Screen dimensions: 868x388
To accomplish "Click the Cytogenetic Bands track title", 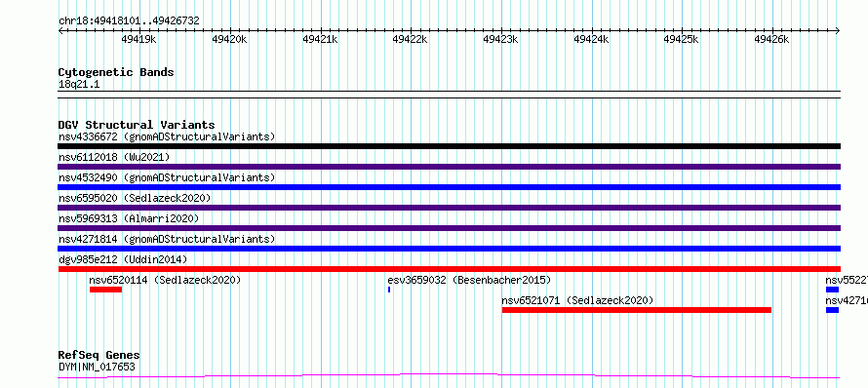I will [x=116, y=72].
